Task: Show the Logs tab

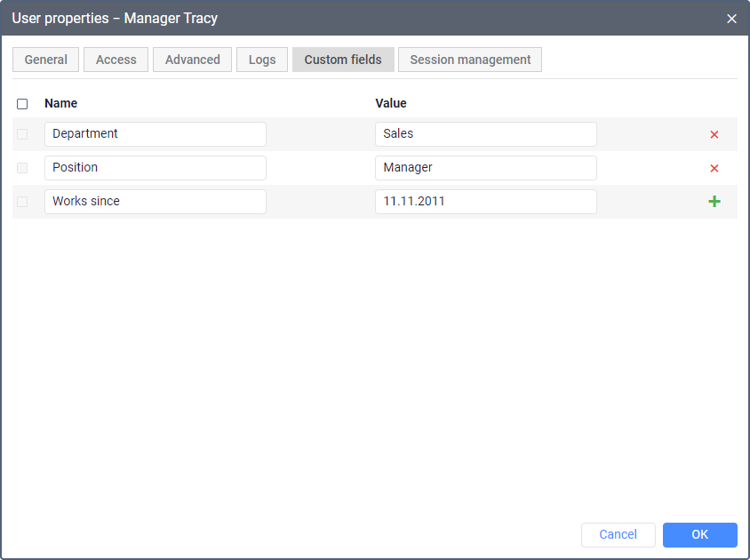Action: pyautogui.click(x=262, y=60)
